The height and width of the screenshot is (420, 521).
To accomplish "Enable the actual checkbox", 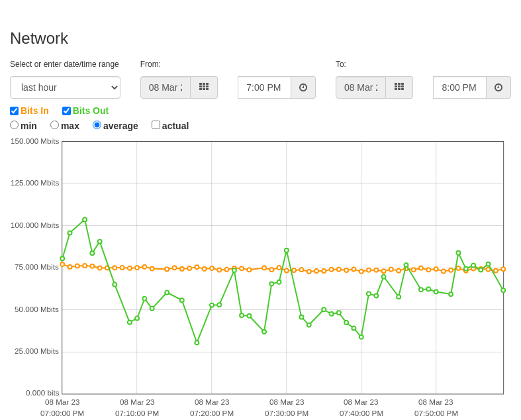I will [x=156, y=125].
